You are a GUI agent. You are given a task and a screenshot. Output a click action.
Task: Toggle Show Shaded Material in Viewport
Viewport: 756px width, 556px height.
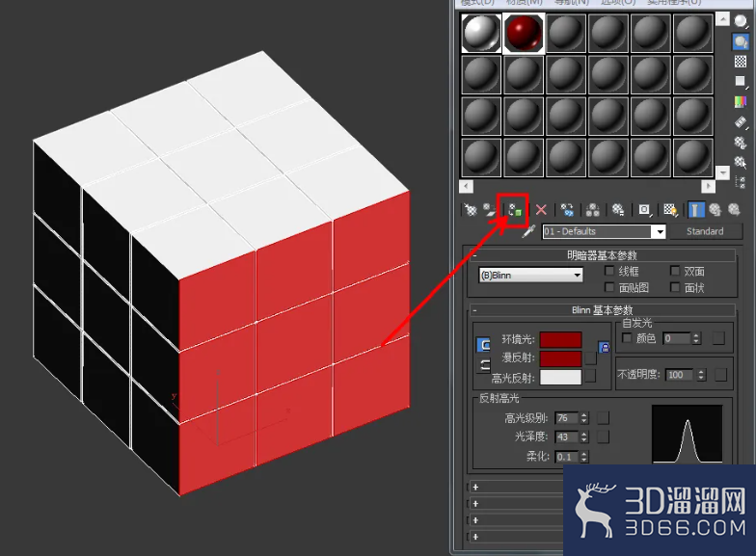670,210
